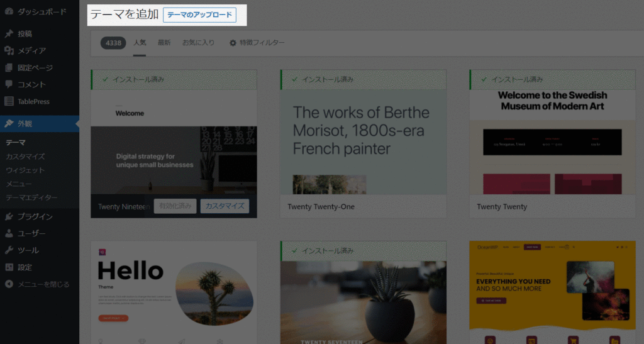Open 投稿 menu item
This screenshot has height=344, width=644.
[40, 34]
